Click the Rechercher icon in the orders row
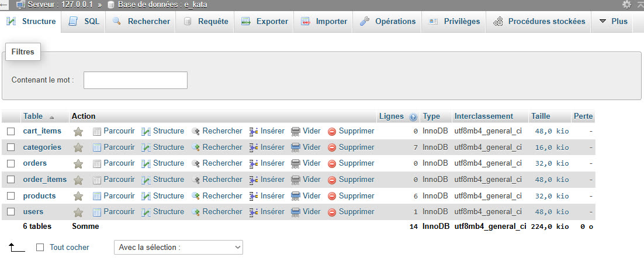This screenshot has height=264, width=644. coord(196,164)
